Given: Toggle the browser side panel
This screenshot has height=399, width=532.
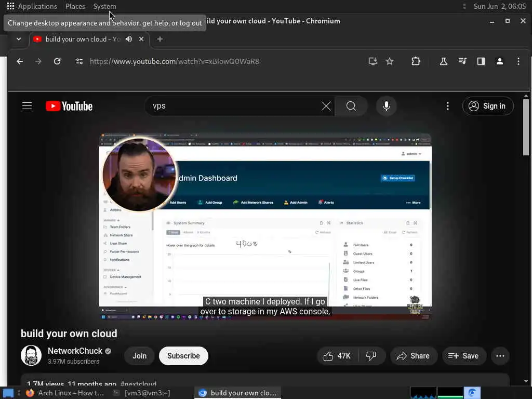Looking at the screenshot, I should point(481,61).
